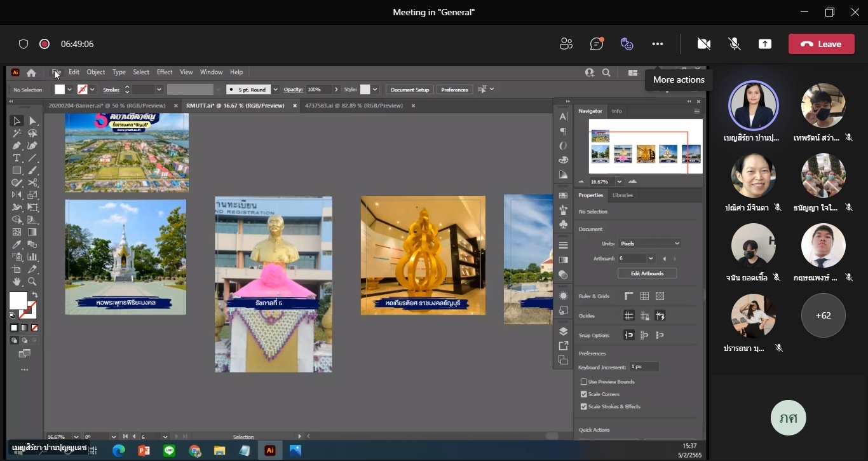The image size is (868, 461).
Task: Open status bar zoom 16.67% dropdown
Action: point(76,437)
